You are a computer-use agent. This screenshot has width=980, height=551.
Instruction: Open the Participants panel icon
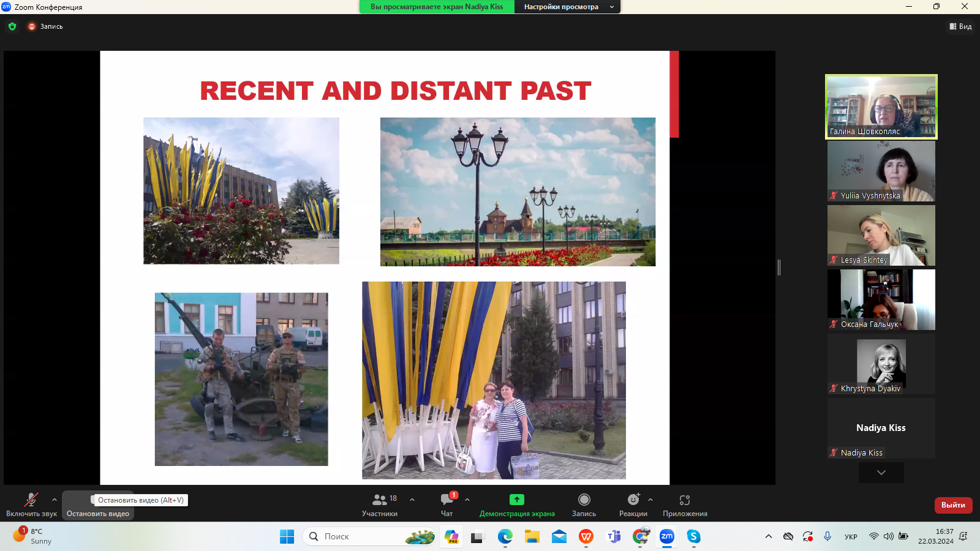[x=380, y=500]
